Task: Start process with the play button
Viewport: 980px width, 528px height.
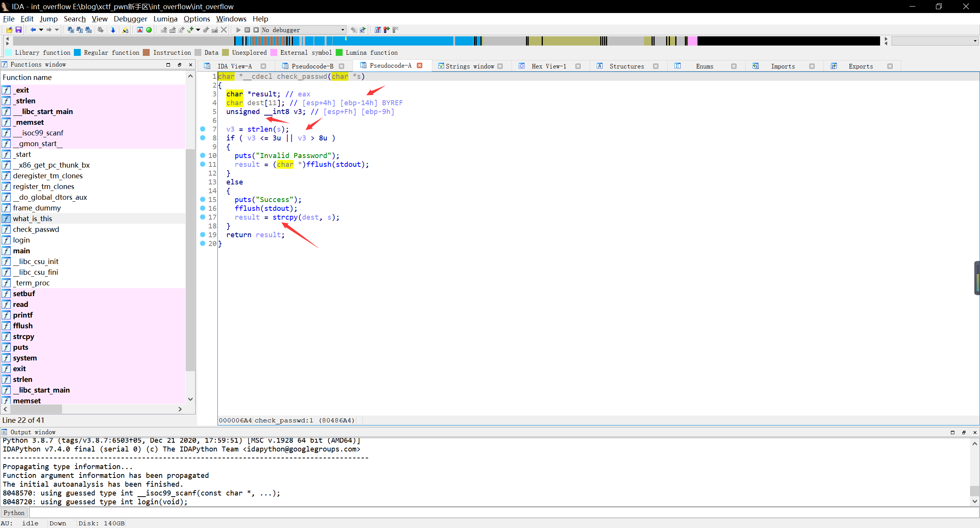Action: pyautogui.click(x=238, y=30)
